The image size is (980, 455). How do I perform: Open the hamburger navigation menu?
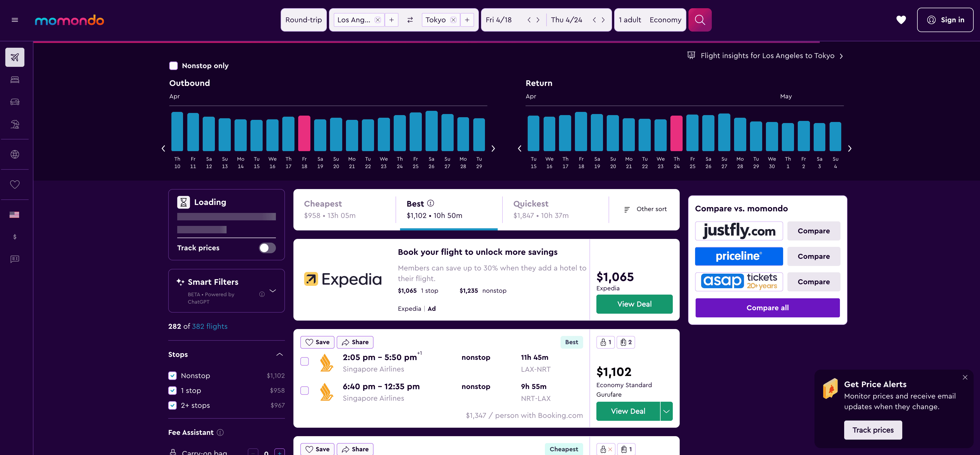(x=15, y=20)
